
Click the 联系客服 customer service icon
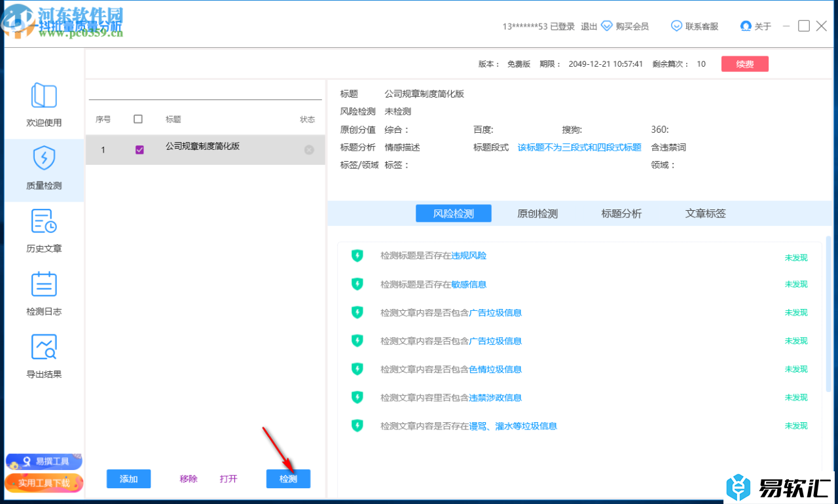click(x=676, y=26)
